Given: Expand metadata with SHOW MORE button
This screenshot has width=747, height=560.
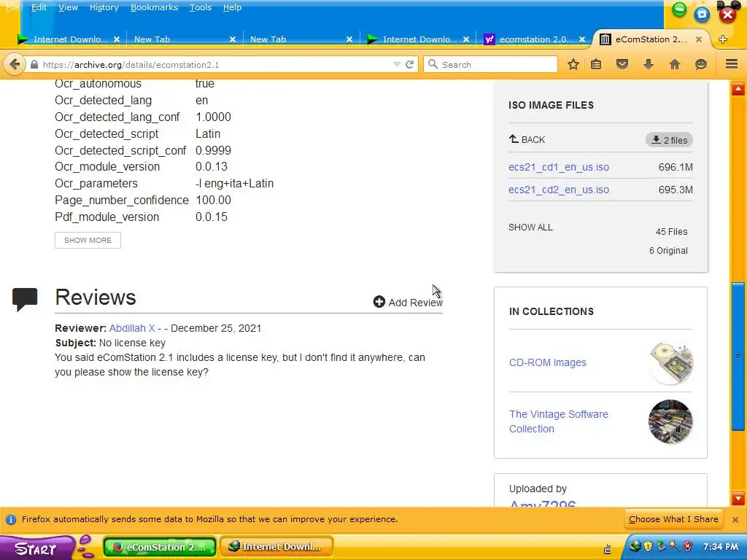Looking at the screenshot, I should [88, 240].
